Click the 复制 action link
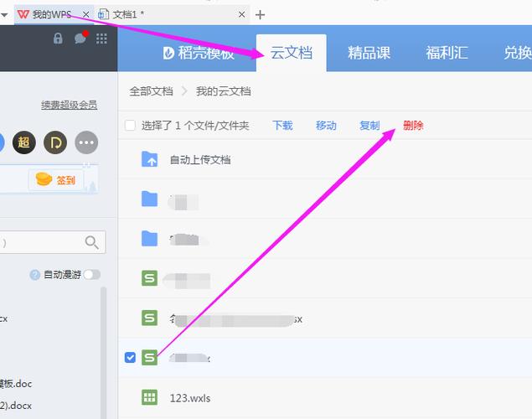The image size is (532, 419). (369, 126)
